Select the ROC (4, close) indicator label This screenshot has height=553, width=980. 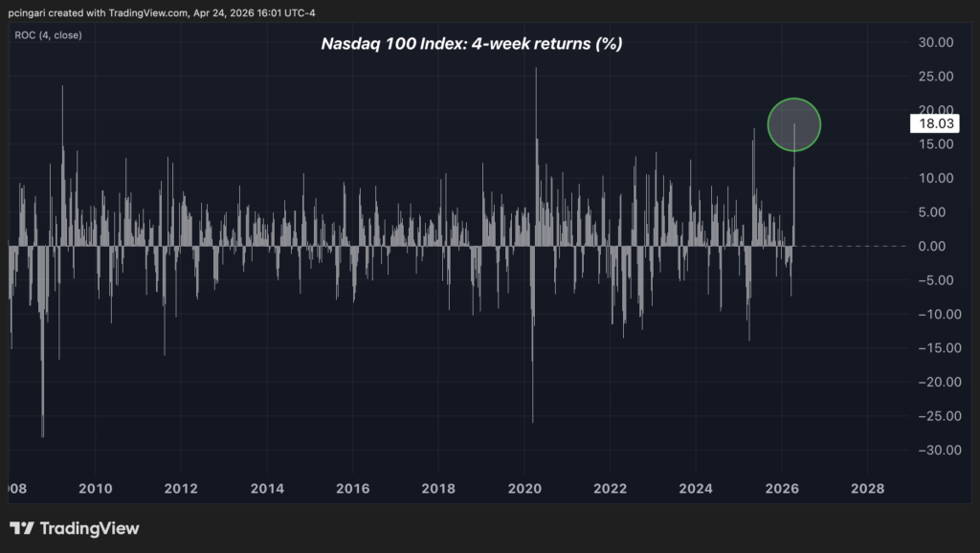[48, 35]
